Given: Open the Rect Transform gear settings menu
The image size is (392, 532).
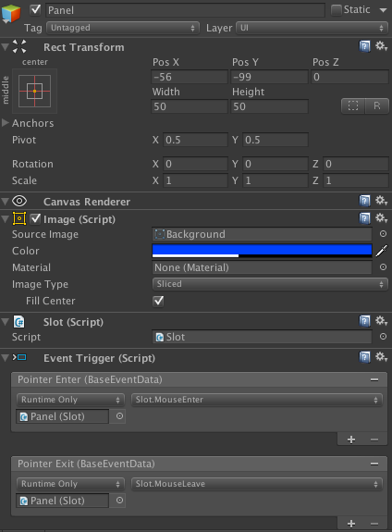Looking at the screenshot, I should (382, 46).
